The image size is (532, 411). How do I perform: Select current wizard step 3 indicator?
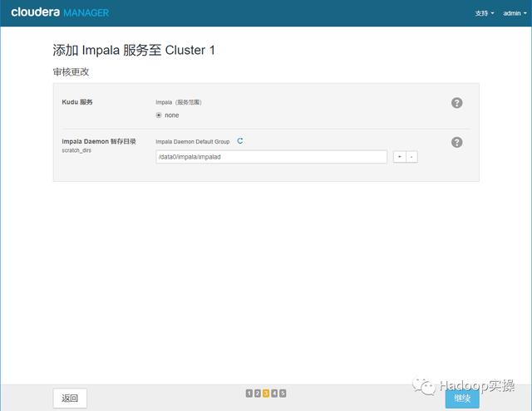coord(266,393)
